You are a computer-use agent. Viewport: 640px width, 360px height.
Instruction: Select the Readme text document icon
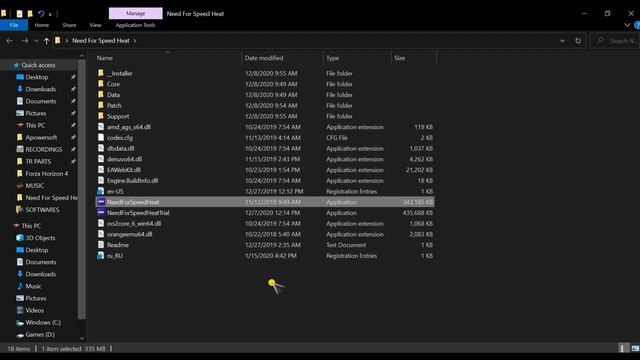pos(101,245)
